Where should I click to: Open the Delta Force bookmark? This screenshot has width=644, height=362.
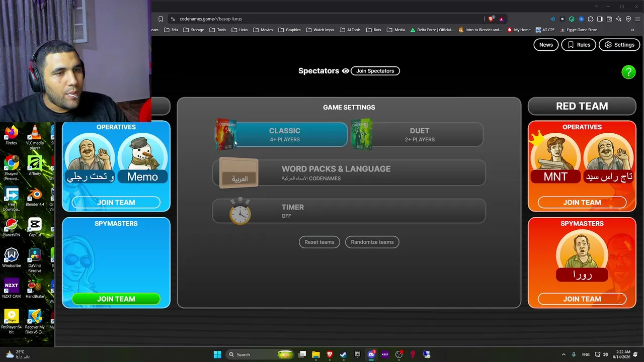tap(432, 30)
